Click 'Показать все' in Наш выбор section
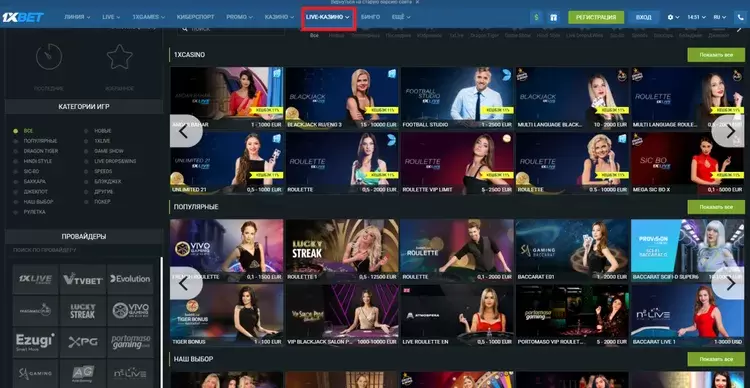Screen dimensions: 750x388 point(716,359)
